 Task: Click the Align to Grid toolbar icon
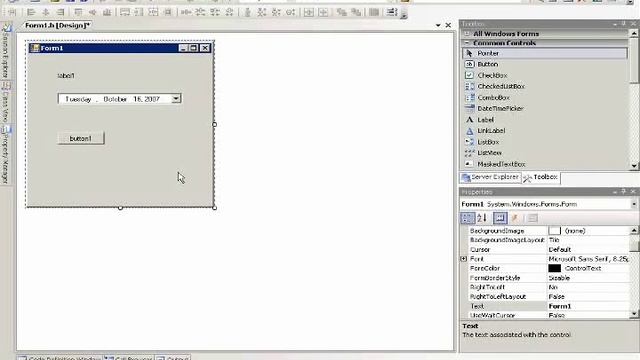[x=12, y=12]
